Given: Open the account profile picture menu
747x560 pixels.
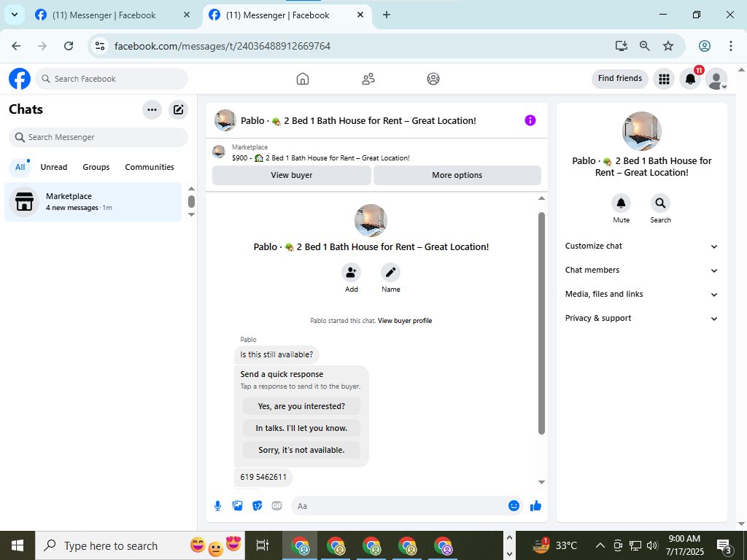Looking at the screenshot, I should (716, 79).
